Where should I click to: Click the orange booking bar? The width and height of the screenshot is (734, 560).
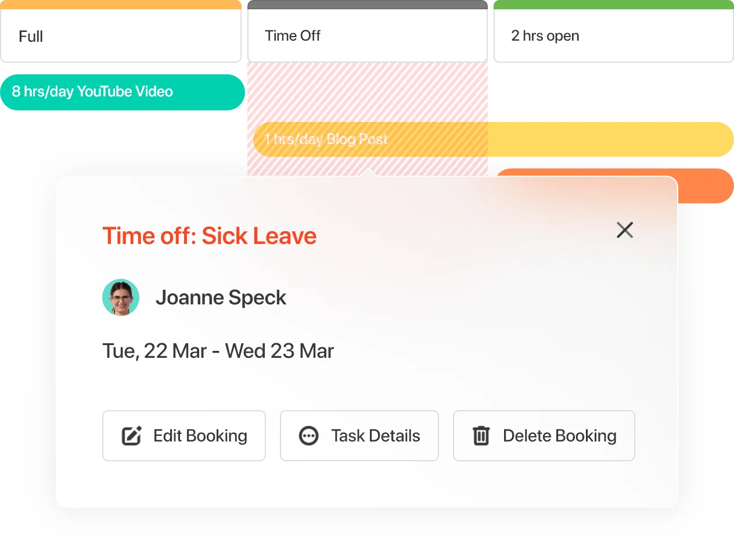click(x=706, y=187)
